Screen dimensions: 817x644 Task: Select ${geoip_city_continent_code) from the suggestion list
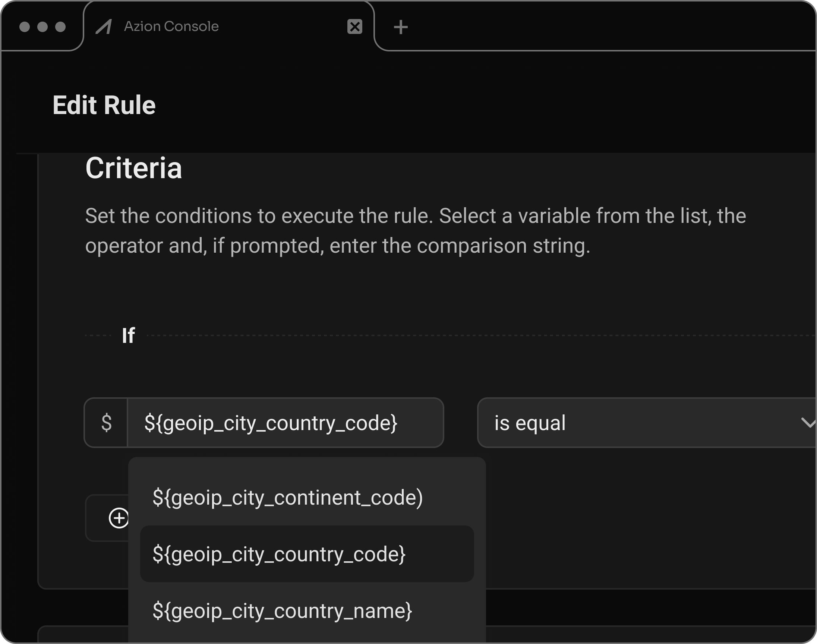[x=288, y=497]
